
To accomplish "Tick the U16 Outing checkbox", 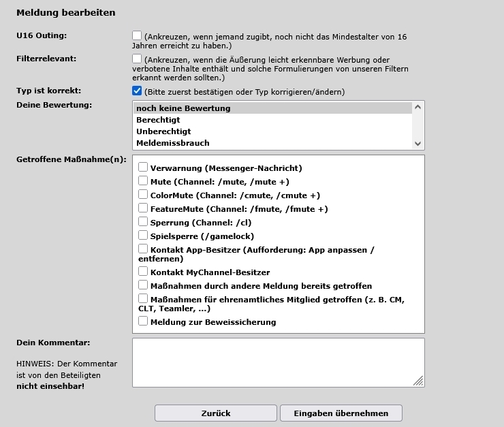I will point(137,35).
